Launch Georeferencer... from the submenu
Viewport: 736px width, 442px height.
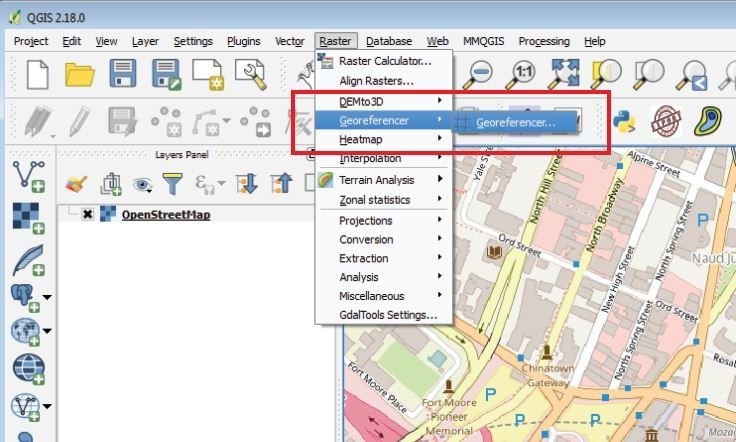[515, 122]
